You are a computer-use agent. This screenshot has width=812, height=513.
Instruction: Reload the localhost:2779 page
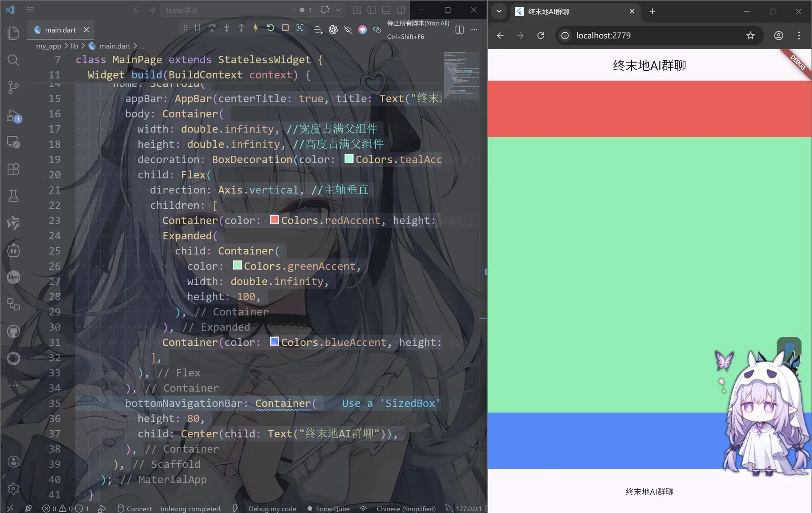540,36
